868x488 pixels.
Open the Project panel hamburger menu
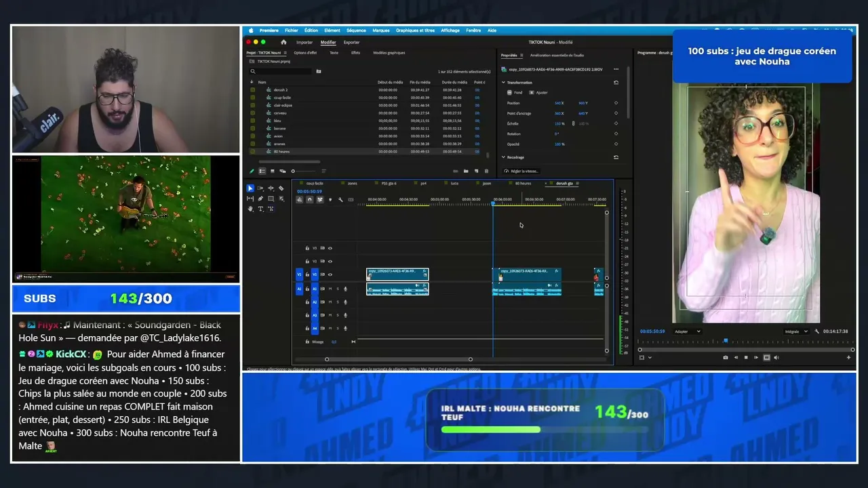click(286, 52)
